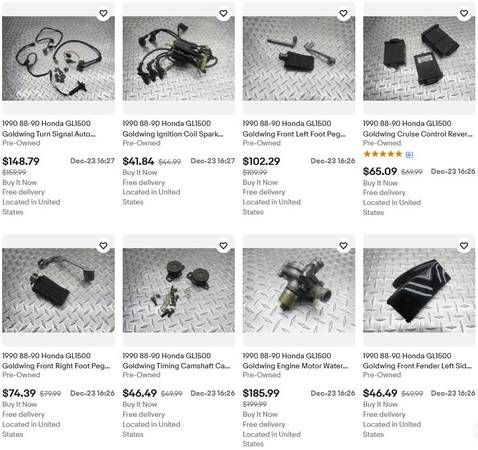478x450 pixels.
Task: Add Engine Motor Water listing to watchlist
Action: (343, 246)
